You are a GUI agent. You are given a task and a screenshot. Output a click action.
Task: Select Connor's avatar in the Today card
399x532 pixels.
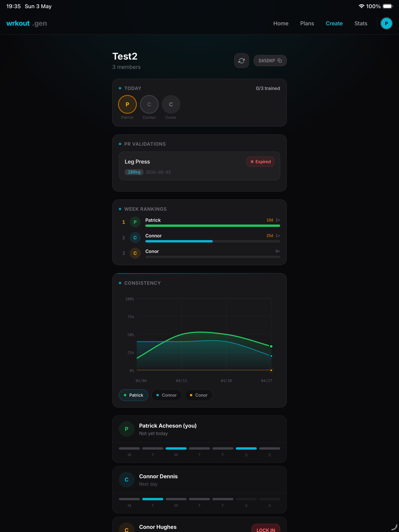point(149,104)
